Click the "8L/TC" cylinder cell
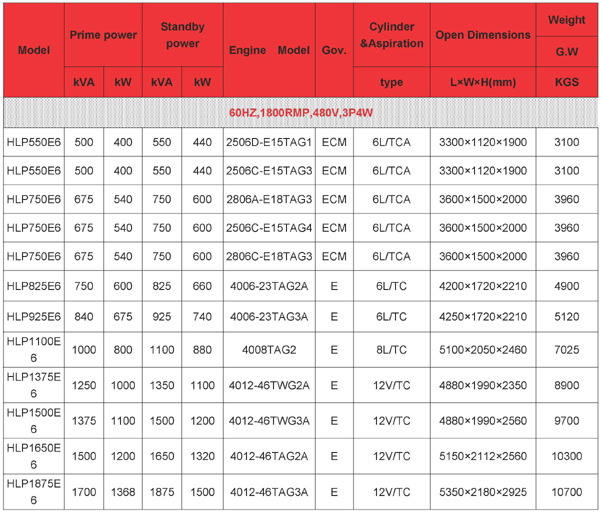 pos(391,349)
